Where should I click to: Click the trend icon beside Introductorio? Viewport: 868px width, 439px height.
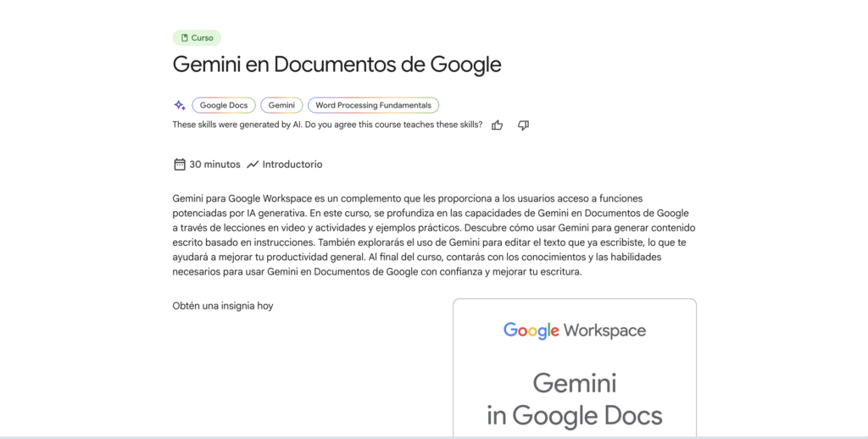coord(253,164)
